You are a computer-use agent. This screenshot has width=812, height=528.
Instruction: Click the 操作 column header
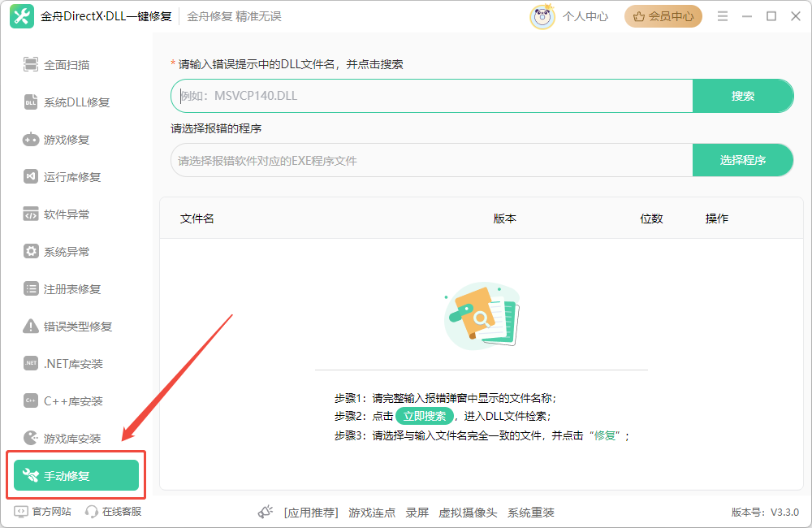pos(717,219)
